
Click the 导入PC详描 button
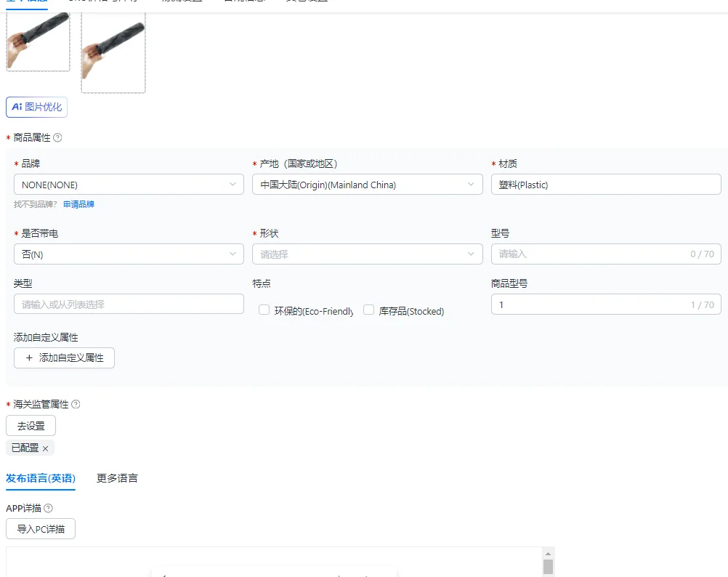(x=41, y=529)
